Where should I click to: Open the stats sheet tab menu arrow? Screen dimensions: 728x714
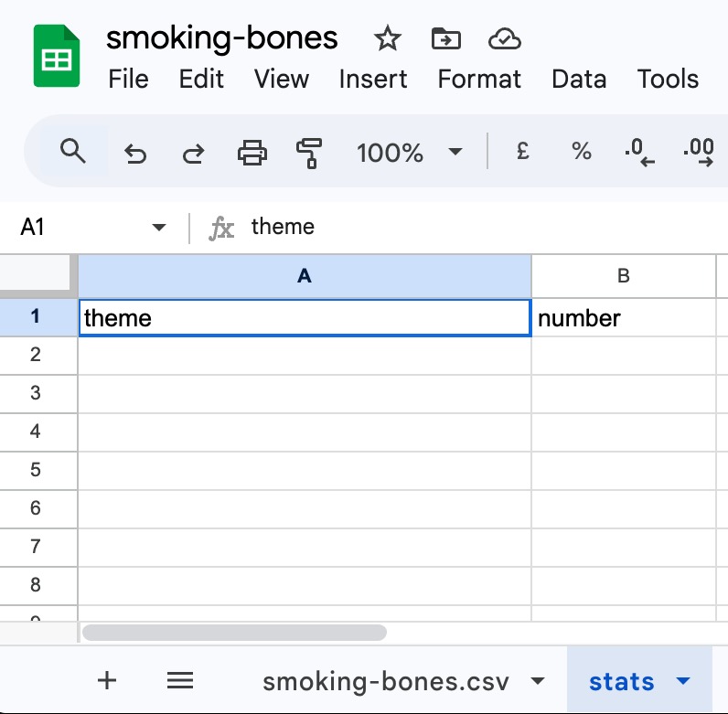click(x=682, y=681)
